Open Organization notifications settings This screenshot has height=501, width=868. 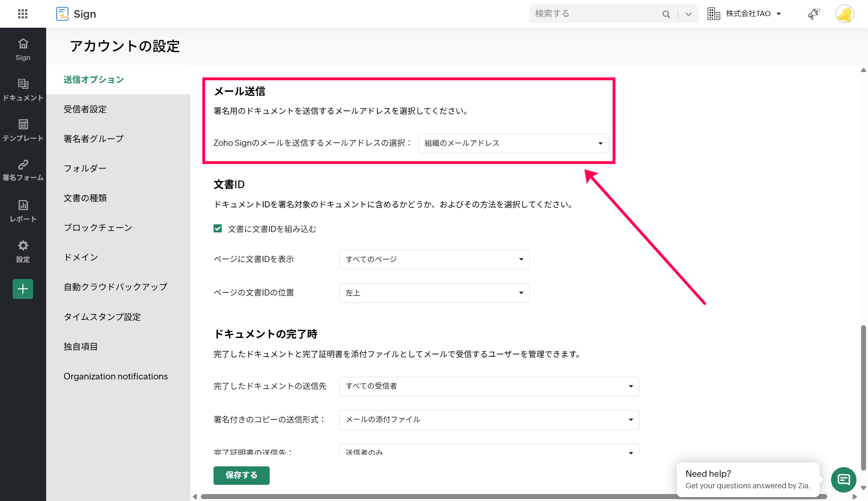(x=115, y=376)
